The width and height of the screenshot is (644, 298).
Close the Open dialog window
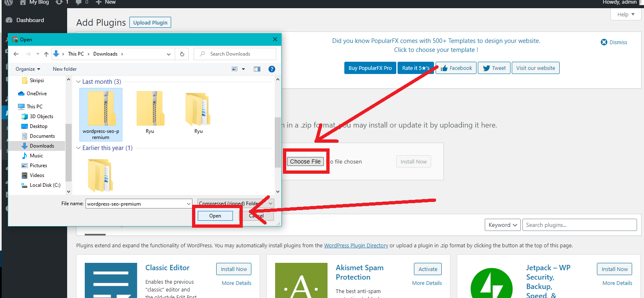[x=275, y=39]
